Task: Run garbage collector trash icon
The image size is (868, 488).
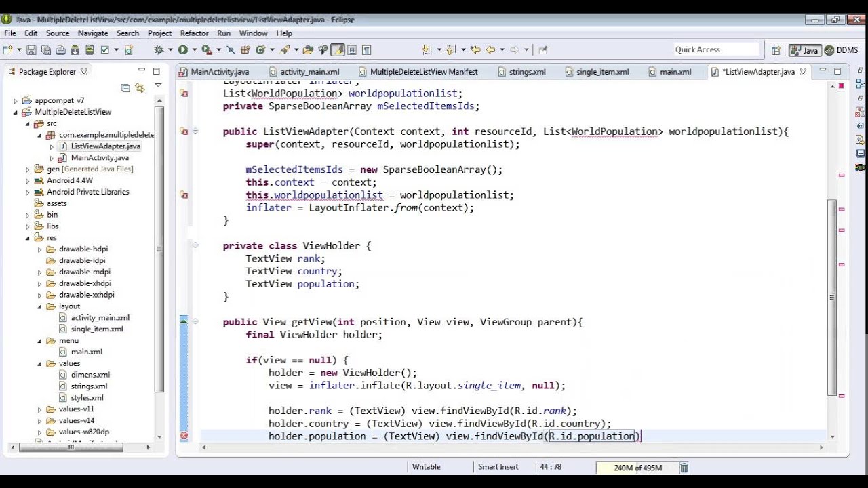Action: pyautogui.click(x=684, y=468)
